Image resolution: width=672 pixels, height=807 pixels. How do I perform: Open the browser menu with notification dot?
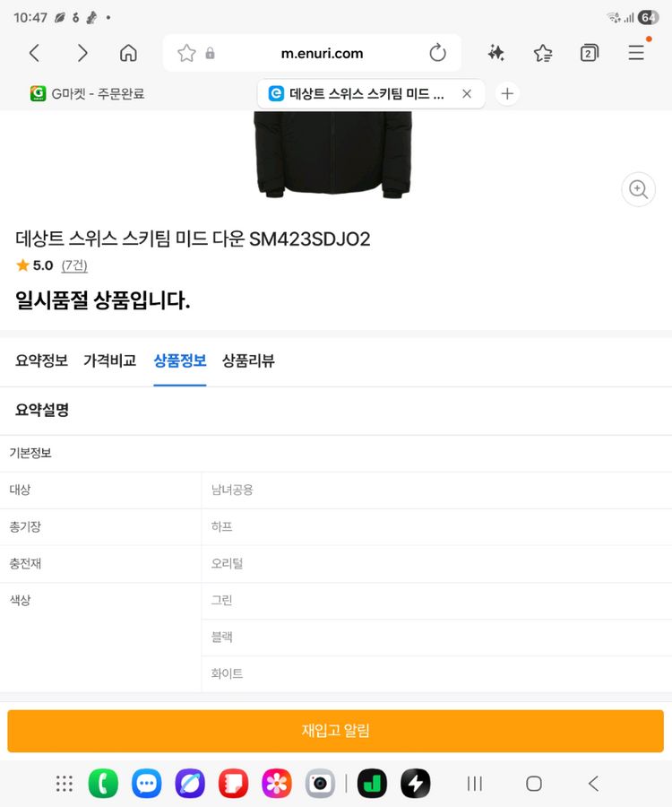coord(636,53)
